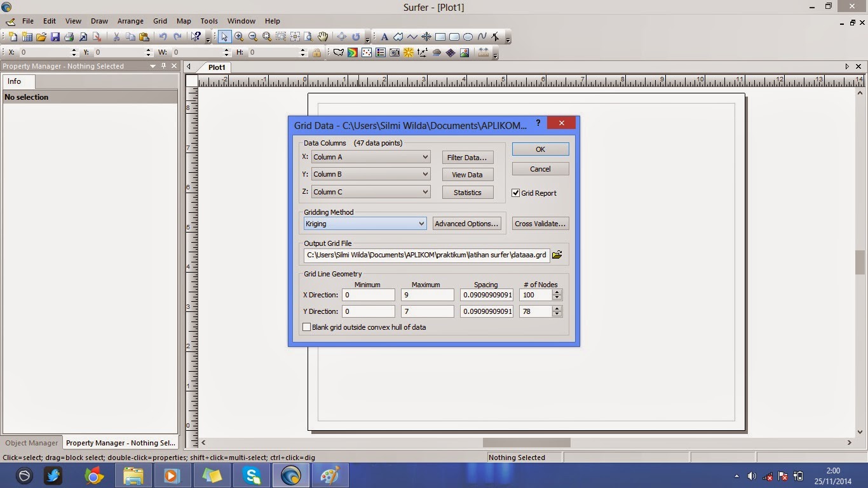The width and height of the screenshot is (868, 488).
Task: Choose the Zoom In magnifier tool
Action: coord(239,37)
